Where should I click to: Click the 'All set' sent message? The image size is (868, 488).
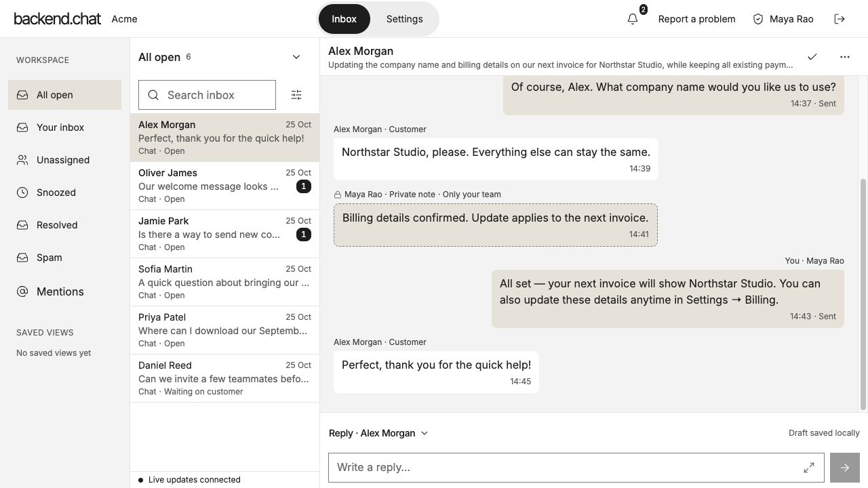[x=668, y=299]
